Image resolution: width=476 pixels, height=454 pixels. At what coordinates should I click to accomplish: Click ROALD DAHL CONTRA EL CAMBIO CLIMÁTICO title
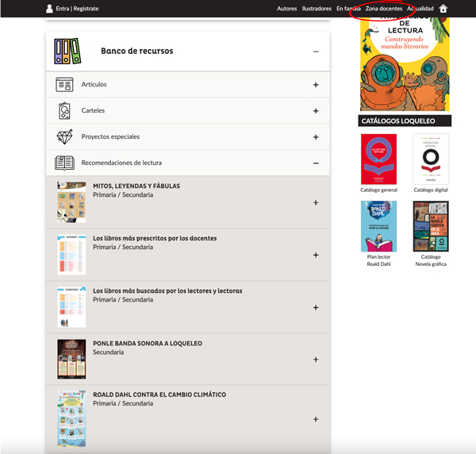pyautogui.click(x=159, y=394)
